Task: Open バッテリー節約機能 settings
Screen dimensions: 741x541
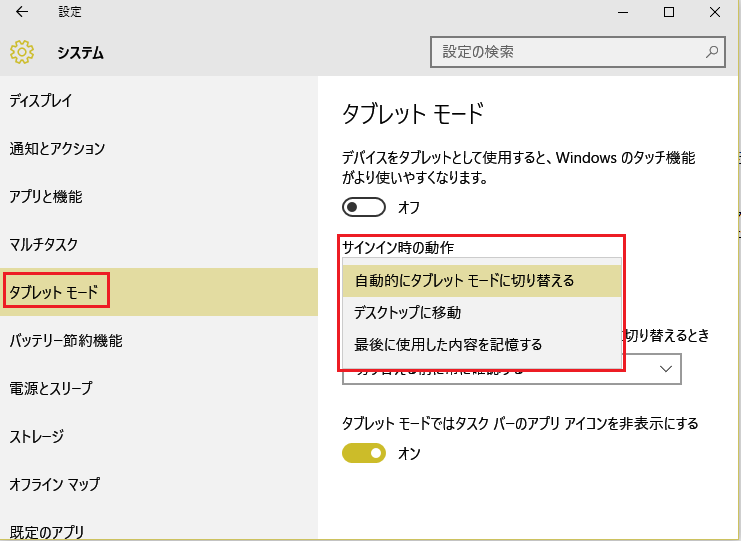Action: [66, 340]
